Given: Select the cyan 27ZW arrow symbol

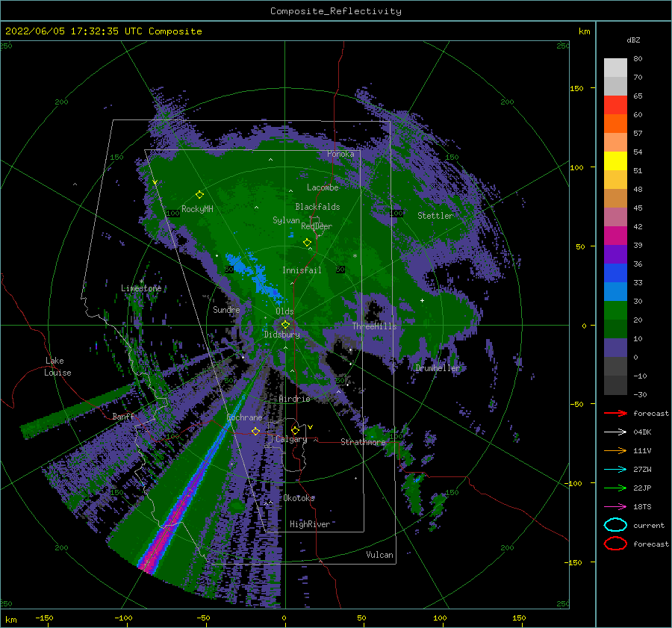Looking at the screenshot, I should point(615,470).
